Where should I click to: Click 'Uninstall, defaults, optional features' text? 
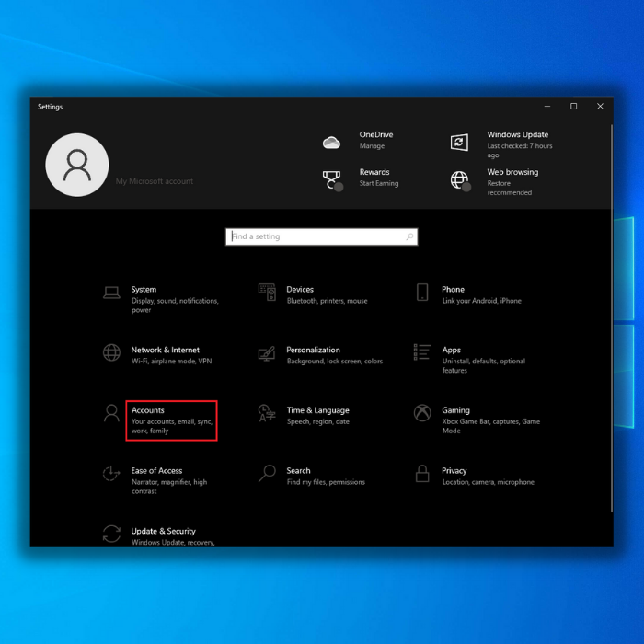point(483,365)
